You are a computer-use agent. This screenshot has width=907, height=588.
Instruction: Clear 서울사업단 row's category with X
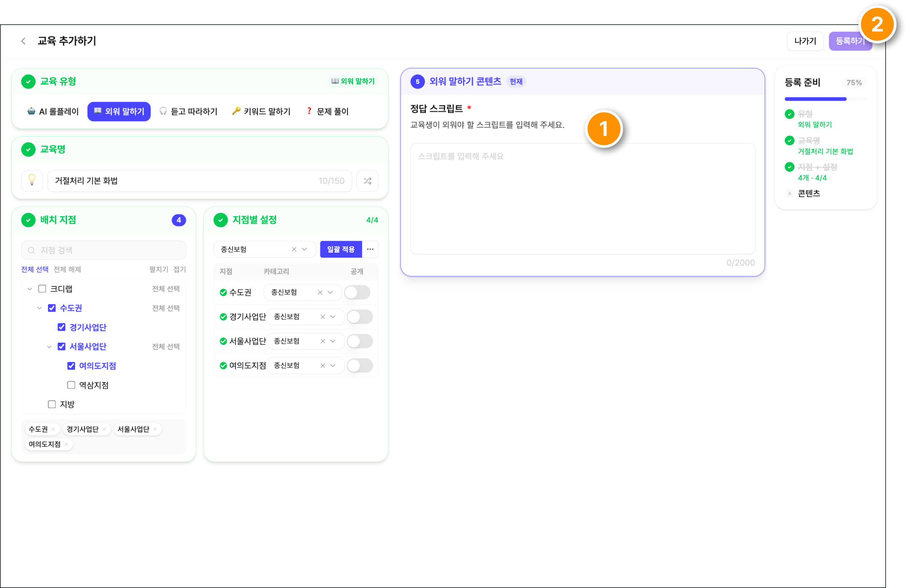(x=323, y=341)
